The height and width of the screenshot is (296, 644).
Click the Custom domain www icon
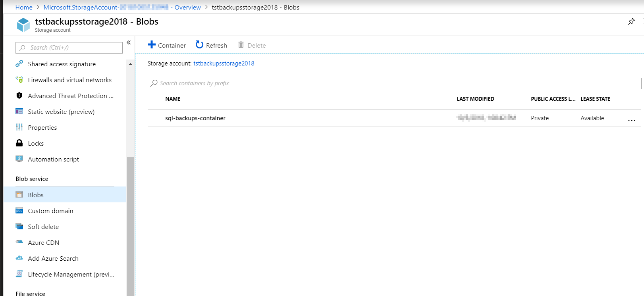tap(19, 210)
